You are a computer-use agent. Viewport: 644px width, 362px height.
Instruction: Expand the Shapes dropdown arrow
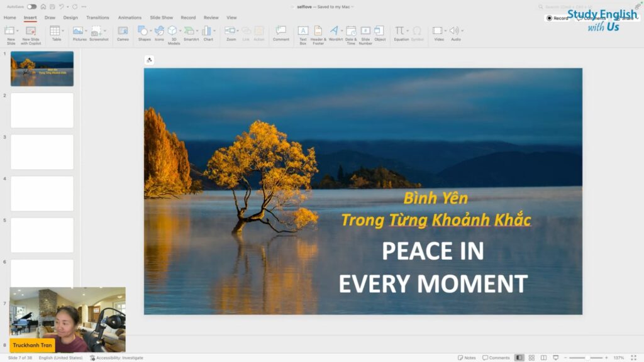(x=150, y=30)
